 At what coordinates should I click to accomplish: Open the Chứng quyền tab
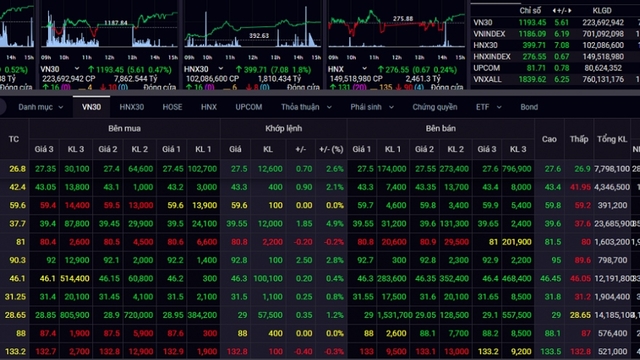[435, 107]
